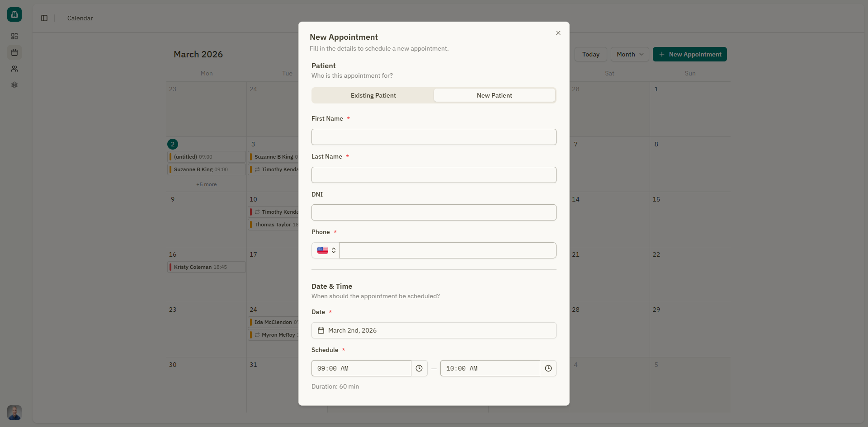868x427 pixels.
Task: Select the New Patient tab
Action: [x=494, y=95]
